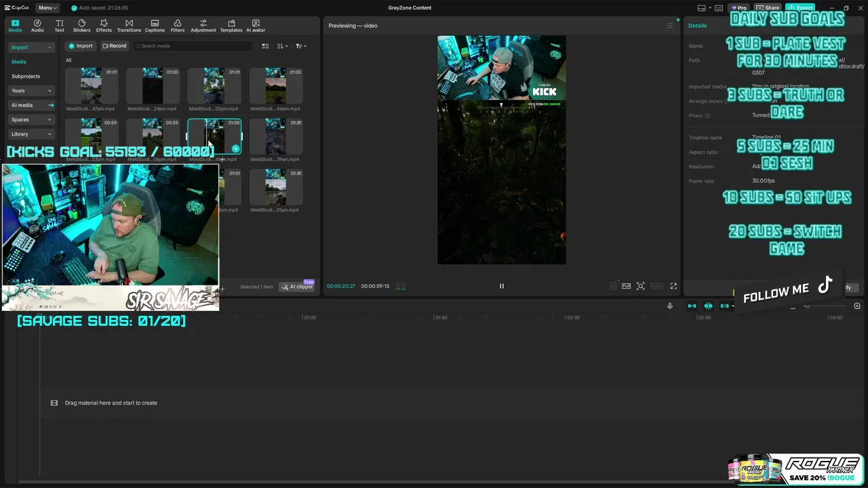Screen dimensions: 868x488
Task: Click the Share button
Action: (768, 7)
